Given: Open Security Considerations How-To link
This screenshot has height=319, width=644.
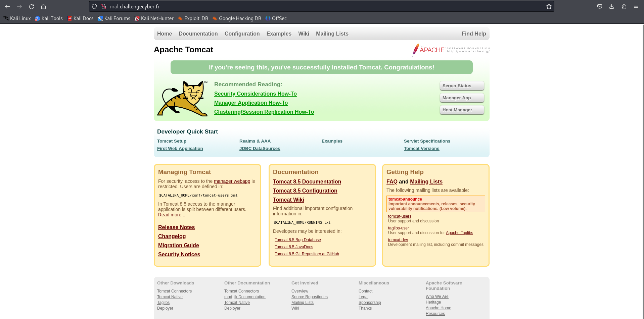Looking at the screenshot, I should coord(255,94).
